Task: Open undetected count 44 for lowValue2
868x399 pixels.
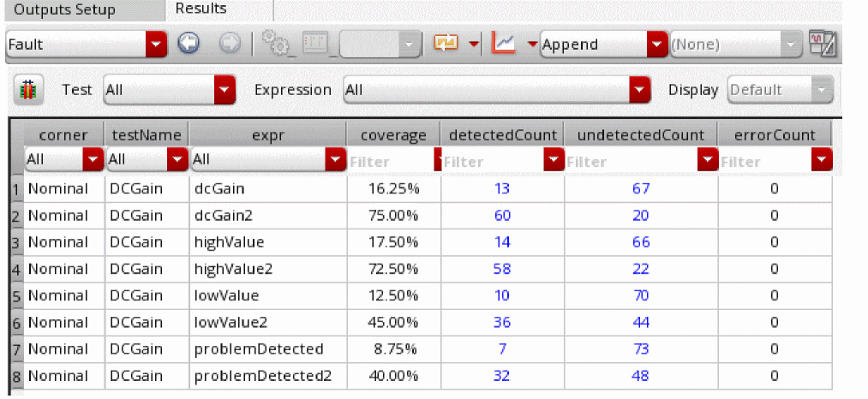Action: coord(640,322)
